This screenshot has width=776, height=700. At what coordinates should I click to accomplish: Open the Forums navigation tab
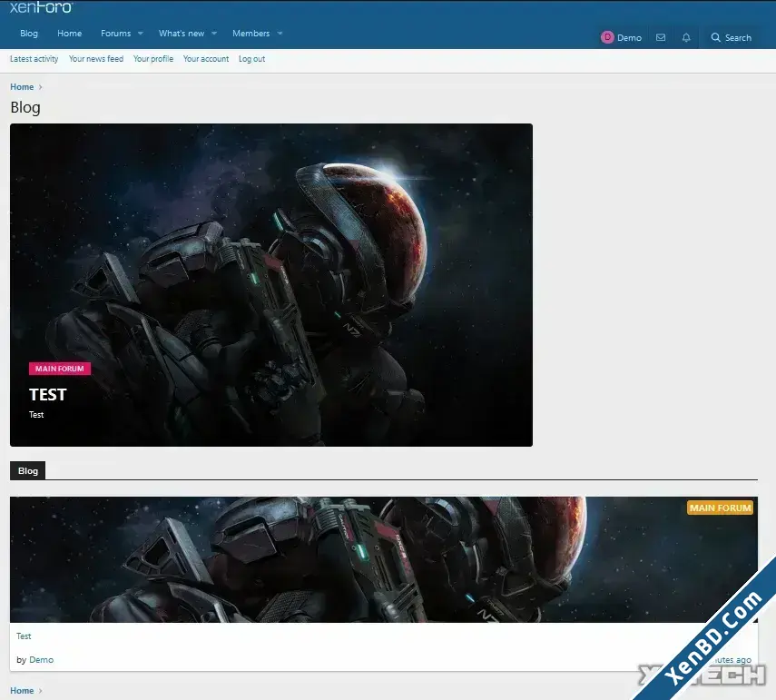tap(116, 34)
